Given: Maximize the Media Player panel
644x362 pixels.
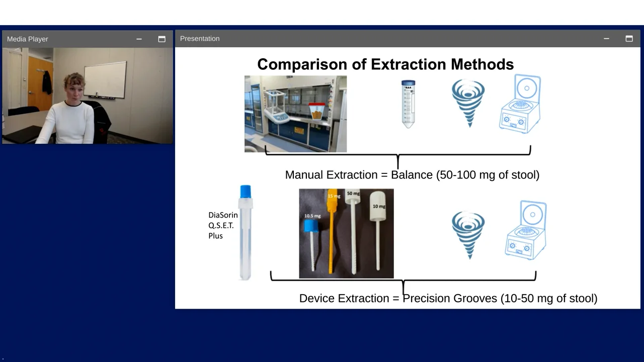Looking at the screenshot, I should (162, 39).
